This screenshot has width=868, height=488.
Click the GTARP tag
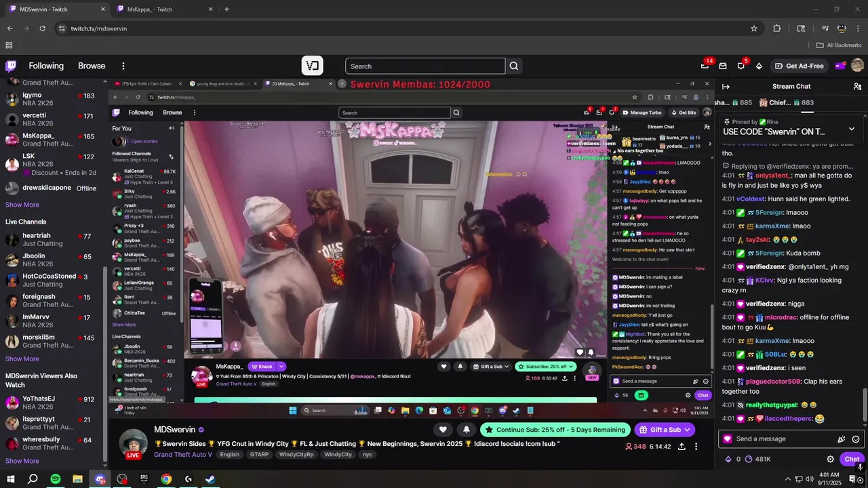(259, 454)
